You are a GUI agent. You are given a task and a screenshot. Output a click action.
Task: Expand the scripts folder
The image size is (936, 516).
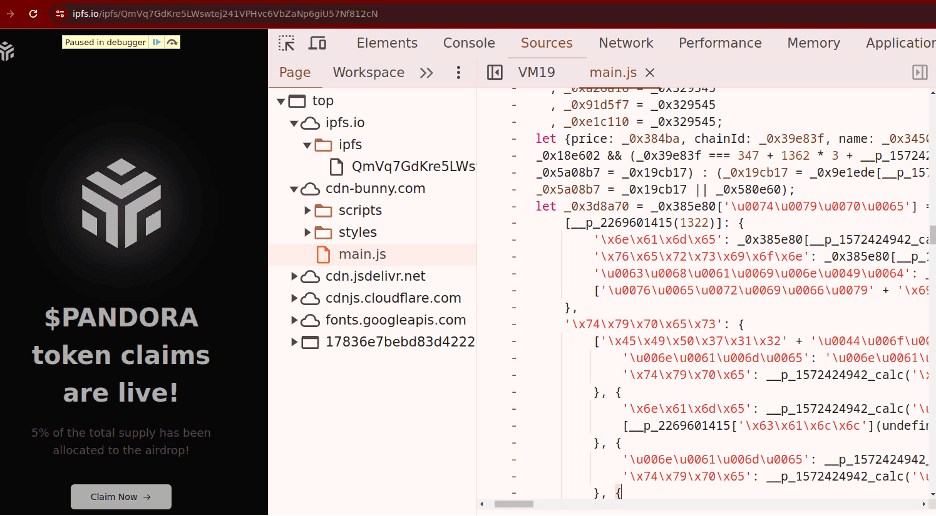[309, 211]
